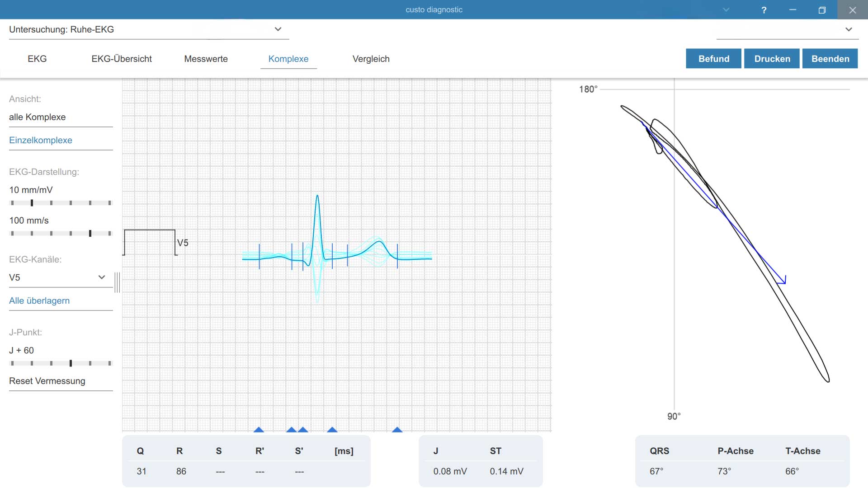Click the last blue marker triangle at T end

pyautogui.click(x=397, y=430)
